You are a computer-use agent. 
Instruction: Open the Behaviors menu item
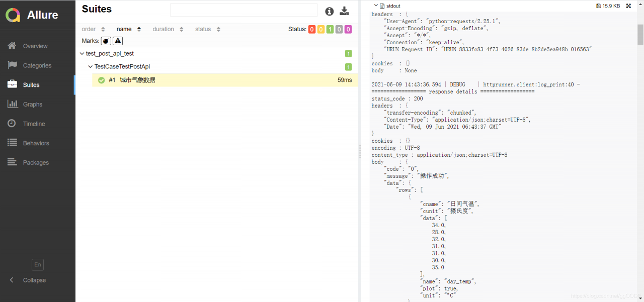(x=36, y=143)
